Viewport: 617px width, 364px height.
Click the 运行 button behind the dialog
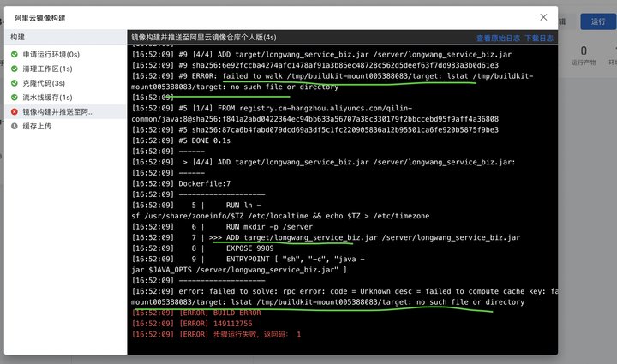click(598, 21)
